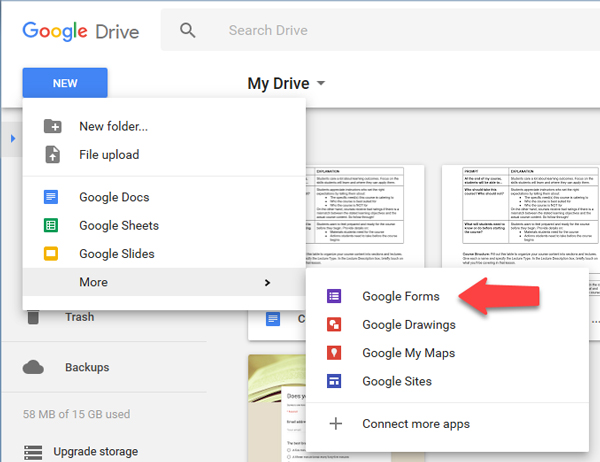Click the Google My Maps pin icon
This screenshot has height=462, width=600.
334,353
